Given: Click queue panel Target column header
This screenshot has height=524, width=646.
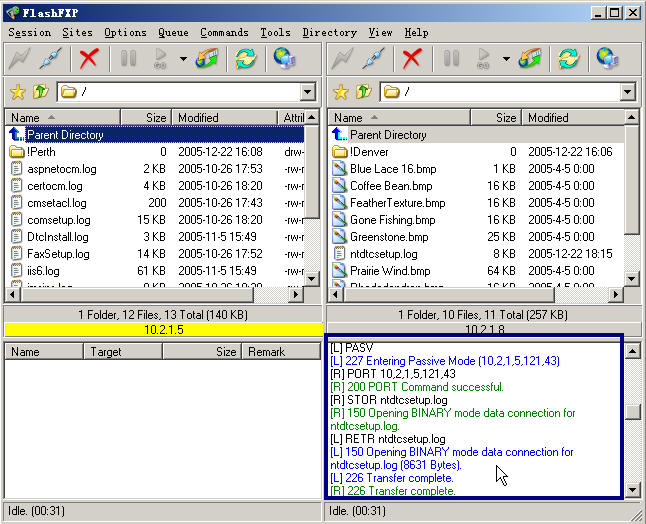Looking at the screenshot, I should click(123, 352).
